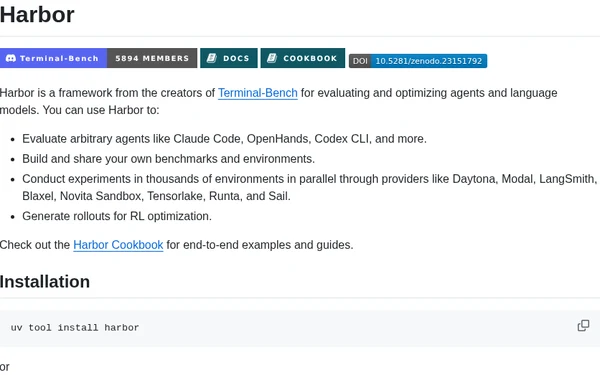
Task: Click the Discord logo icon in the Terminal-Bench badge
Action: pyautogui.click(x=11, y=58)
